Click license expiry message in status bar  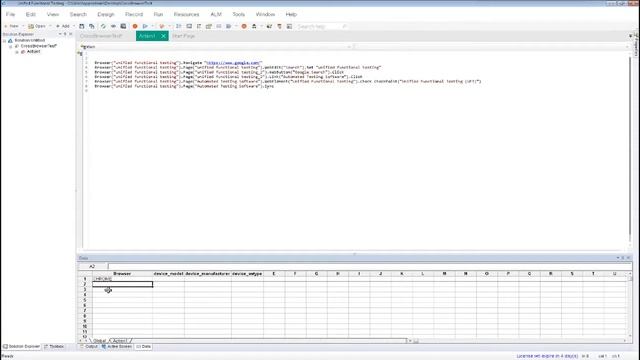pyautogui.click(x=547, y=356)
